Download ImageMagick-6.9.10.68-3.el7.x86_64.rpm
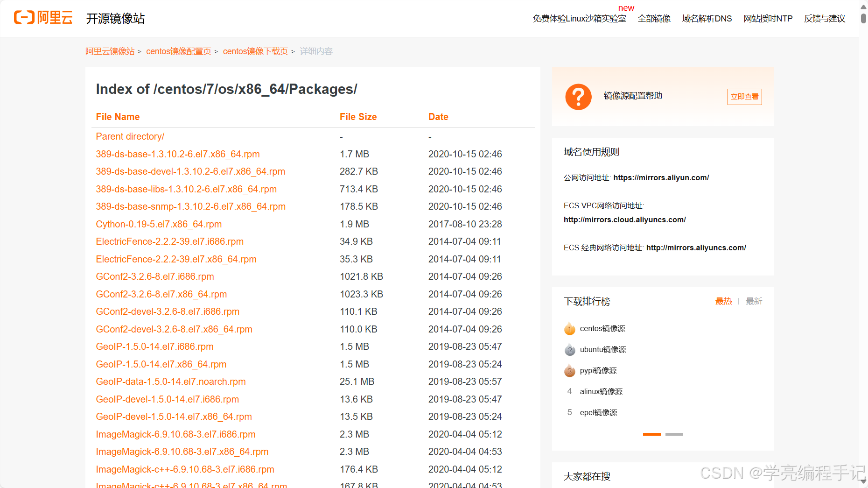 pos(182,452)
